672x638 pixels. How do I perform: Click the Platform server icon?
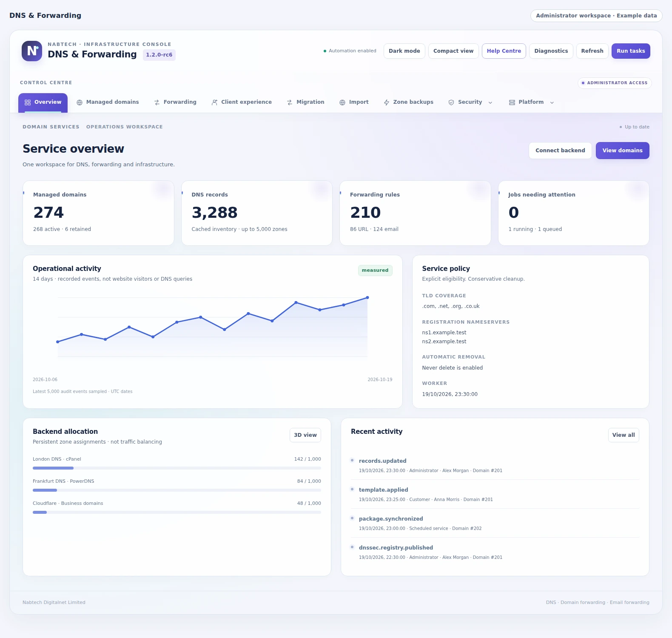tap(512, 103)
